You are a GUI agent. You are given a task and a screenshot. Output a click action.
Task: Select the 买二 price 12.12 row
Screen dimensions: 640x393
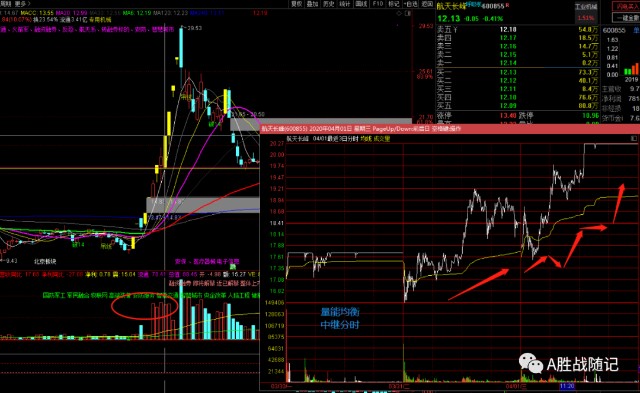(x=517, y=80)
